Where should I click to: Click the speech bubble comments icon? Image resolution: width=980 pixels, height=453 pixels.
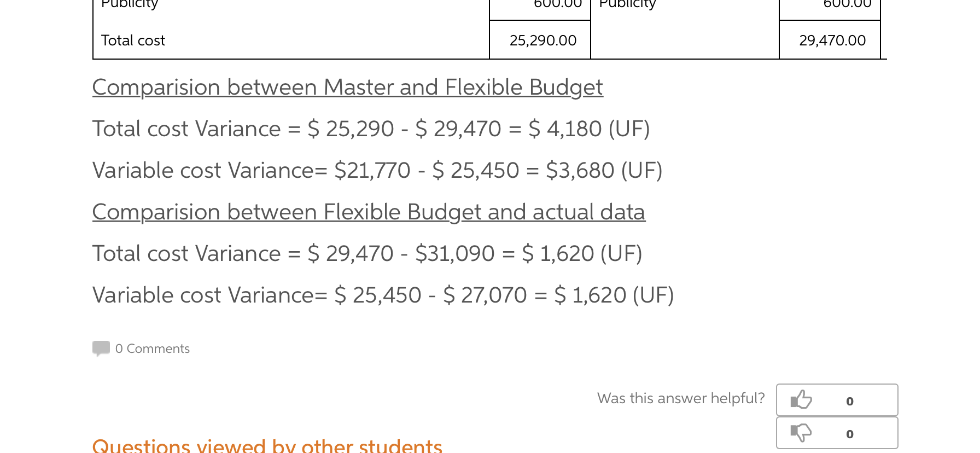click(x=101, y=349)
